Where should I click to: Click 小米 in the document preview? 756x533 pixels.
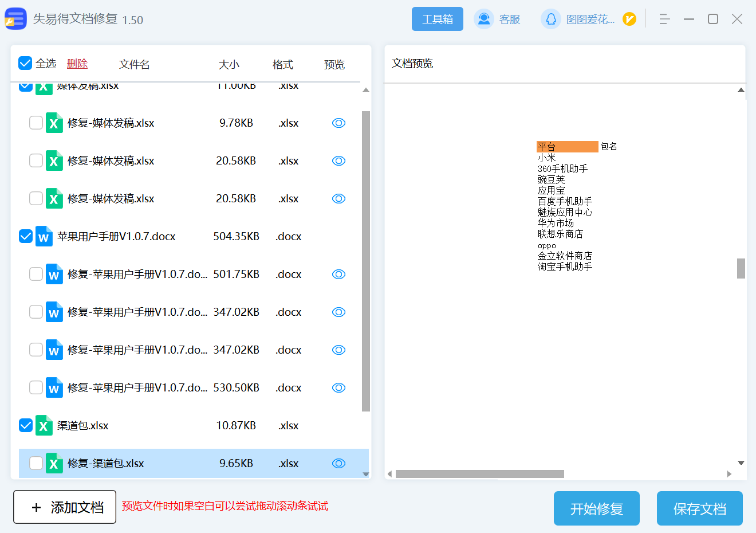tap(547, 158)
